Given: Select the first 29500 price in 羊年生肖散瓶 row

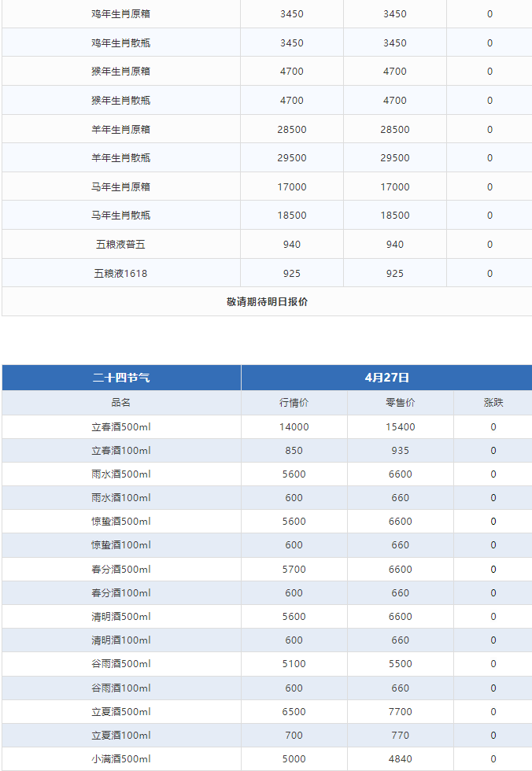Looking at the screenshot, I should click(x=292, y=158).
